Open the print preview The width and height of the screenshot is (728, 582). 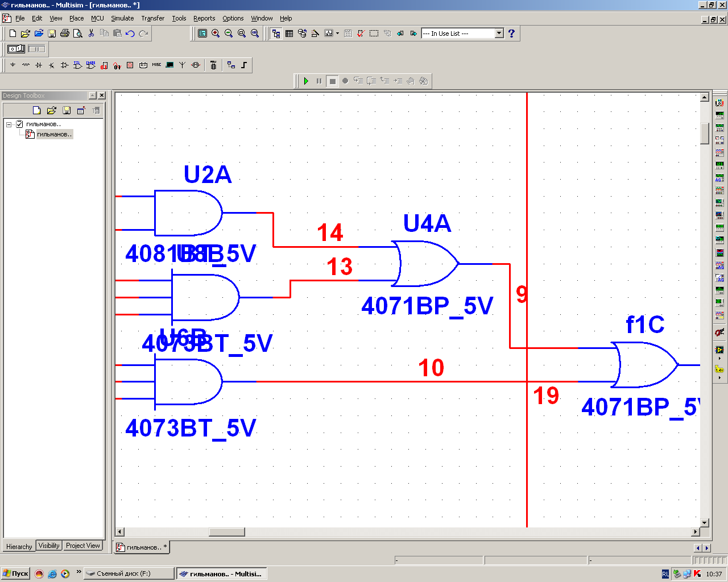[x=78, y=34]
